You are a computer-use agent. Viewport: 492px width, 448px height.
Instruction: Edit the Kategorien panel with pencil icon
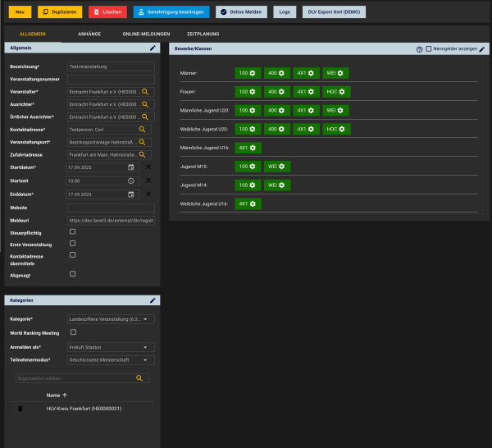[153, 300]
